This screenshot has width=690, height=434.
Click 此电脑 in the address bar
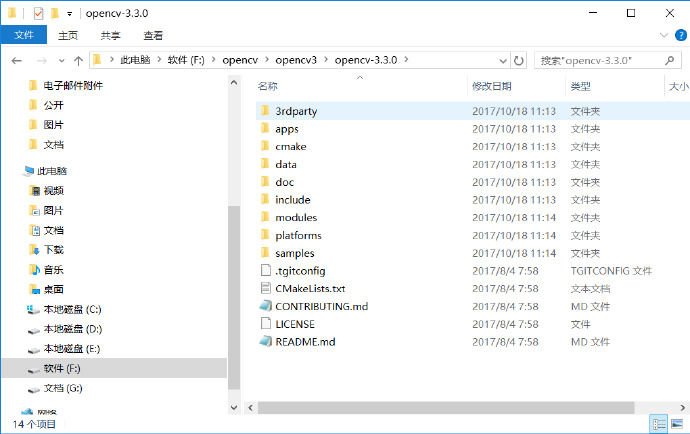(x=135, y=60)
